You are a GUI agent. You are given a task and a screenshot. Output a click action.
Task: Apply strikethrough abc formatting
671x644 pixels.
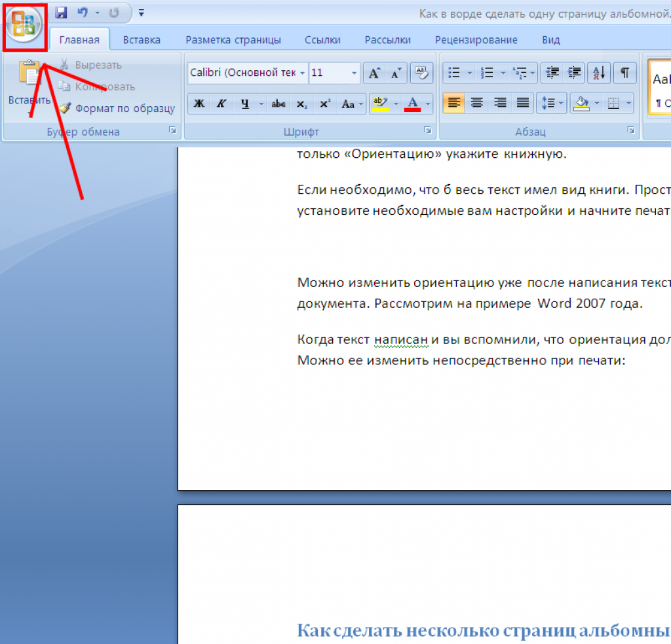pos(278,104)
